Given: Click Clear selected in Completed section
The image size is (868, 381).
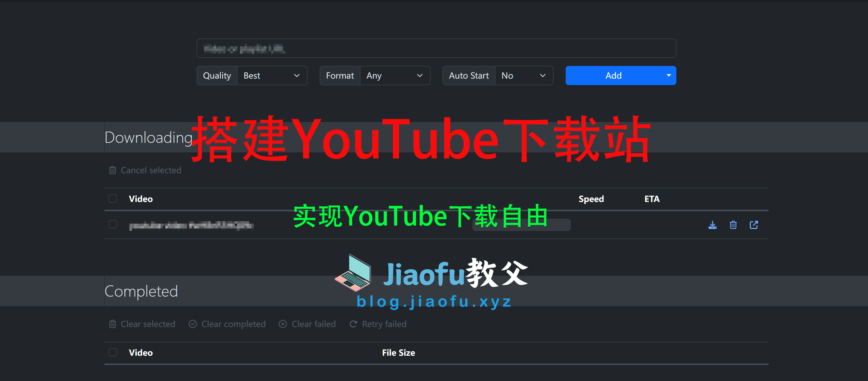Looking at the screenshot, I should click(142, 324).
